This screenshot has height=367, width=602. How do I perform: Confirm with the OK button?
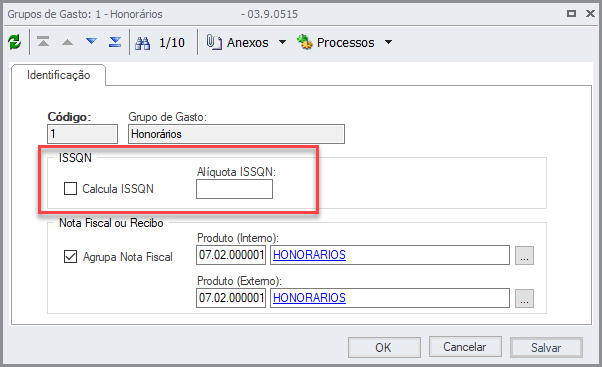coord(384,347)
